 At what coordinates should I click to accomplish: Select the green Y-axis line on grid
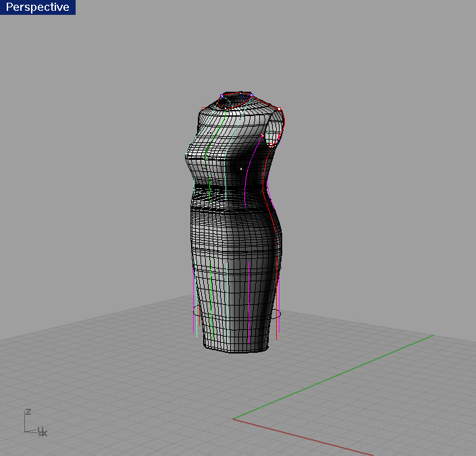[x=334, y=377]
